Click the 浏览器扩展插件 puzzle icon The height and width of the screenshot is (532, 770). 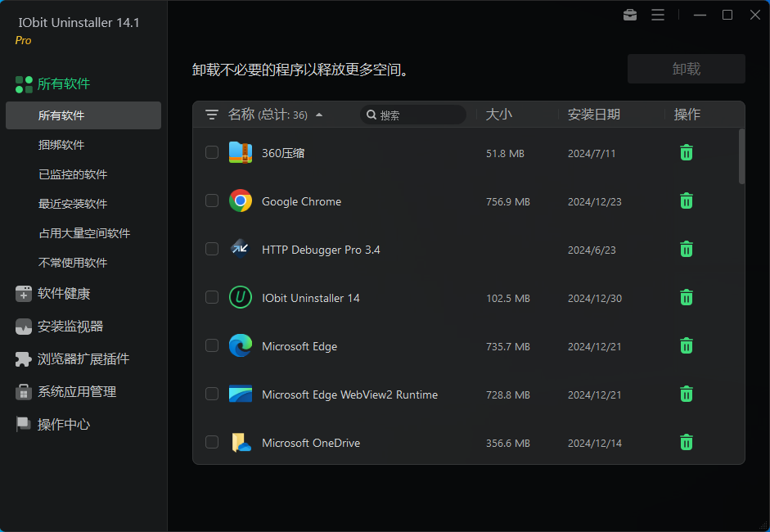(x=24, y=359)
